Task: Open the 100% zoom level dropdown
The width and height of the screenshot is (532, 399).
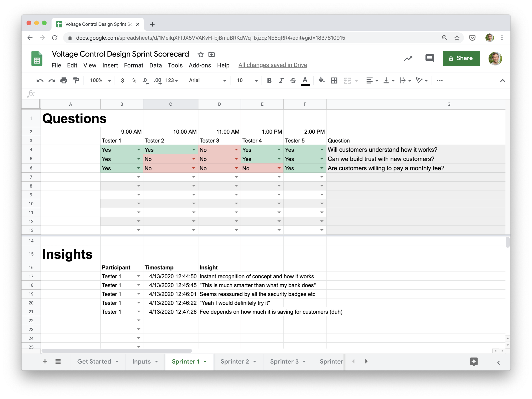Action: tap(100, 81)
